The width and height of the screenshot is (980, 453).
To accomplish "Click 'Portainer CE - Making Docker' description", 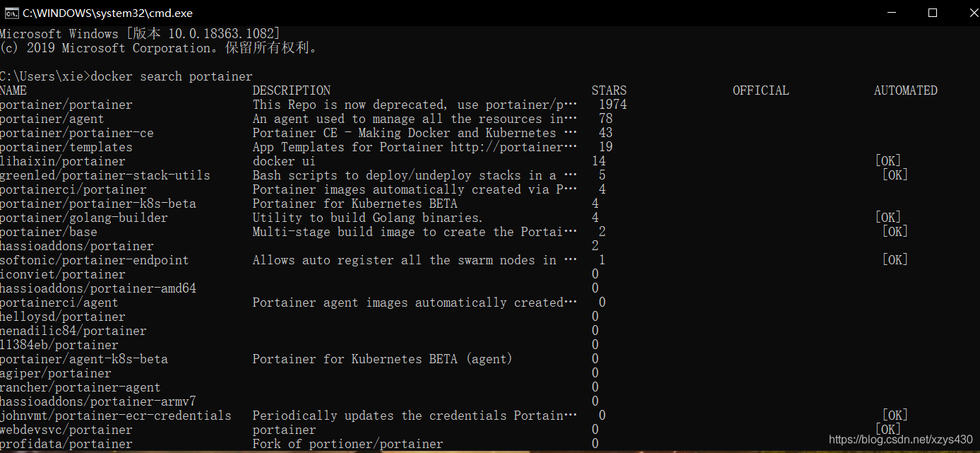I will (x=415, y=133).
